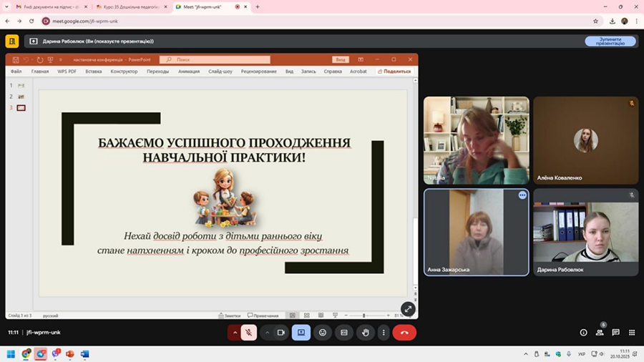Expand audio settings arrow beside microphone
This screenshot has height=362, width=644.
[235, 332]
